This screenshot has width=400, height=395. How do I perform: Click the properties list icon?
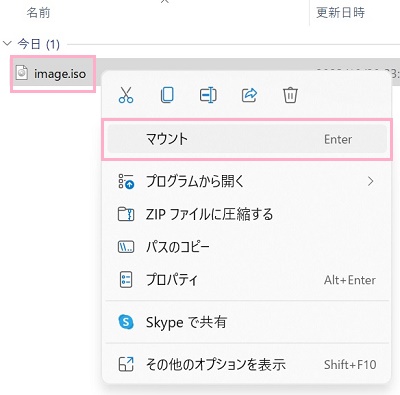pos(126,280)
